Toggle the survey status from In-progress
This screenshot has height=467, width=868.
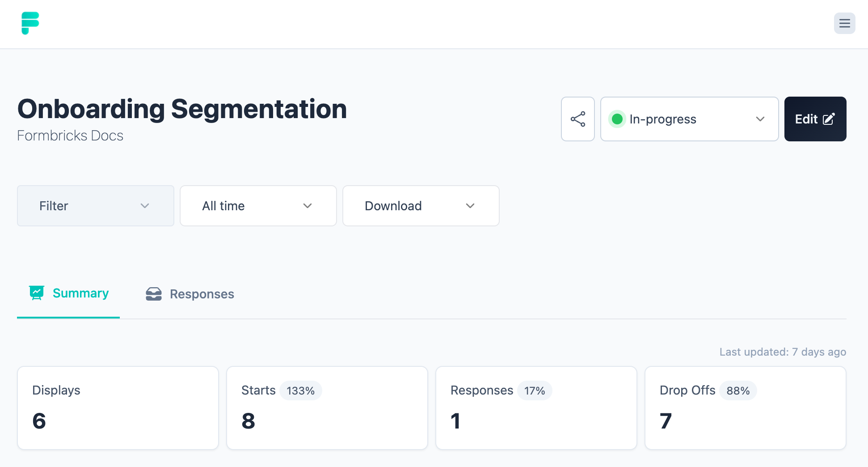pos(689,119)
